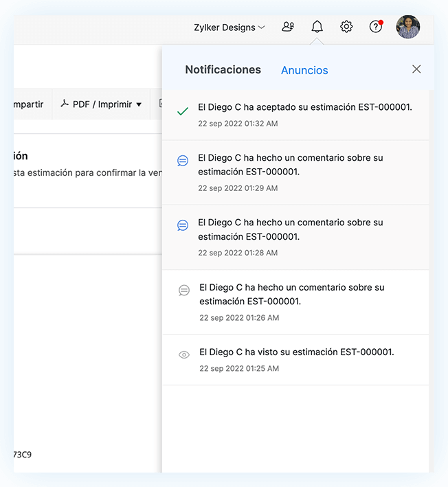Click the PDF file icon beside Imprimir

tap(65, 104)
